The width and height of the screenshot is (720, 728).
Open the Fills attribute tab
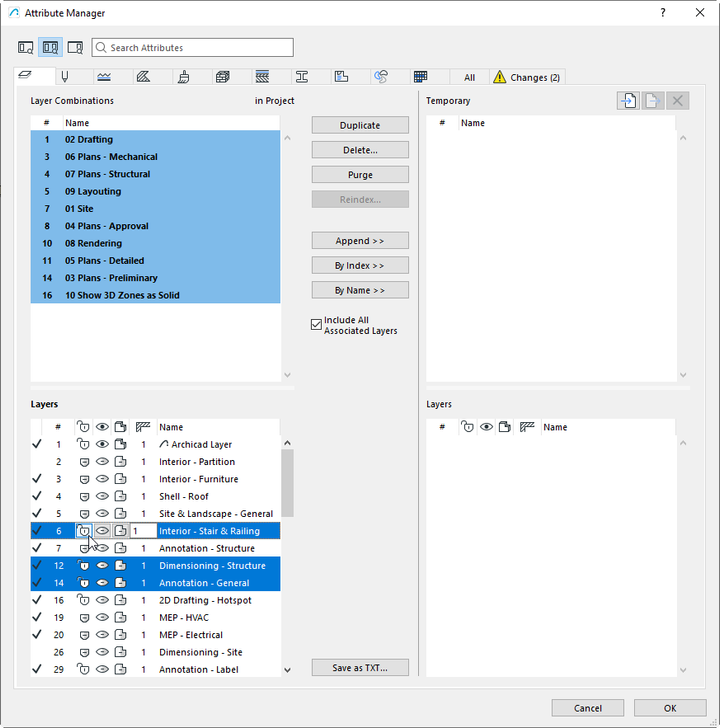click(143, 77)
